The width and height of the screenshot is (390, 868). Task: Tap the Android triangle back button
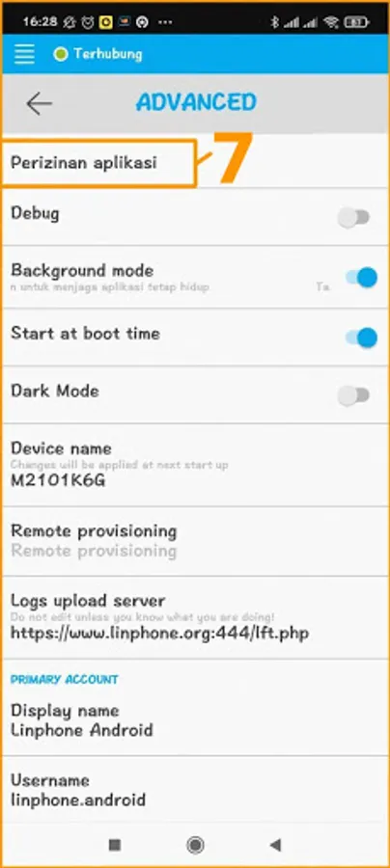(275, 845)
